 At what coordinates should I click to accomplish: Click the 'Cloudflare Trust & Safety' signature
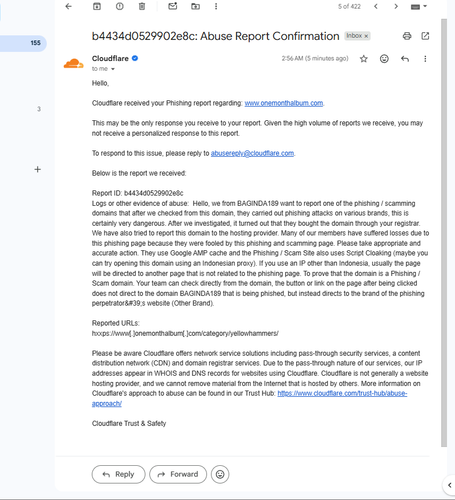pos(129,424)
